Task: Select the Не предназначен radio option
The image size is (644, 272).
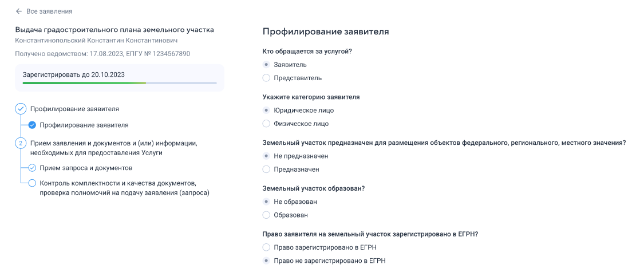Action: coord(266,156)
